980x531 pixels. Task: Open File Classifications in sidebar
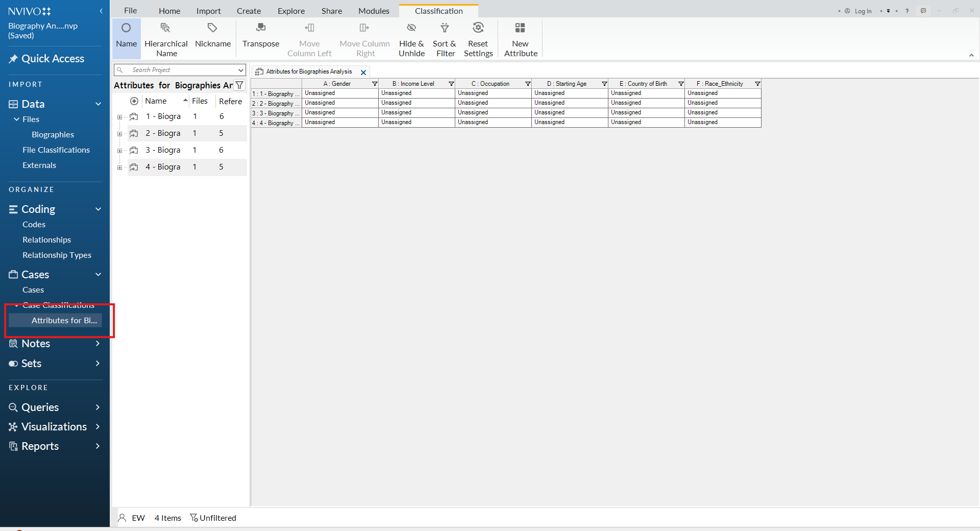coord(56,150)
